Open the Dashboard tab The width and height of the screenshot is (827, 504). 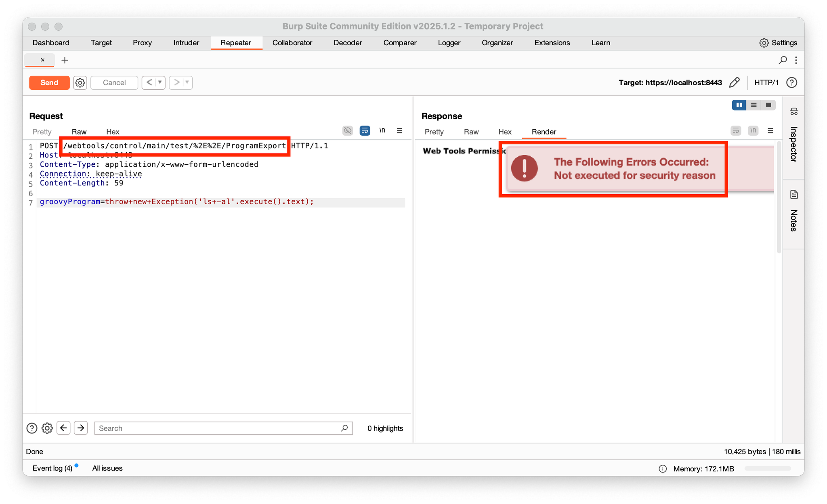(51, 43)
